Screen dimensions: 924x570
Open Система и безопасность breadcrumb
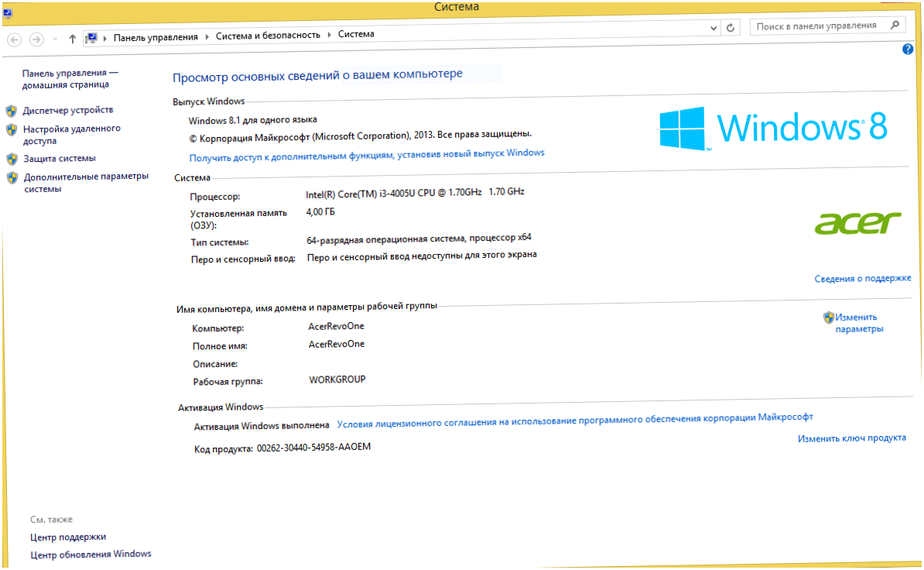(268, 36)
